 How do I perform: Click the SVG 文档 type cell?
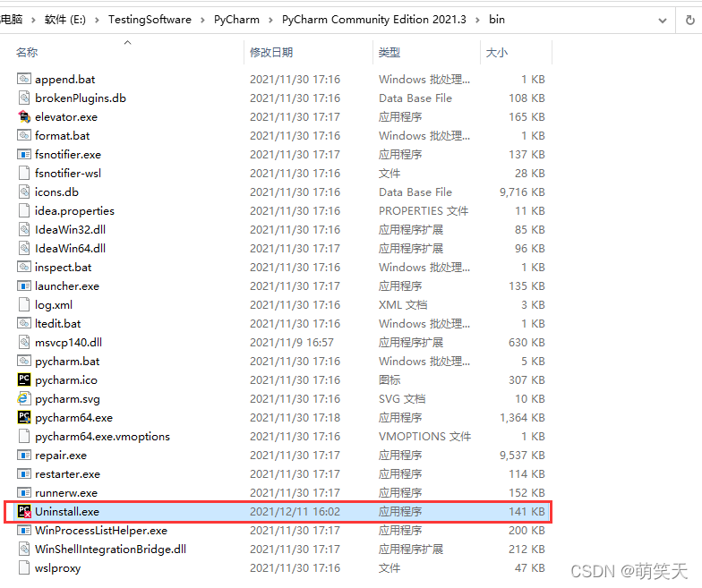[402, 399]
